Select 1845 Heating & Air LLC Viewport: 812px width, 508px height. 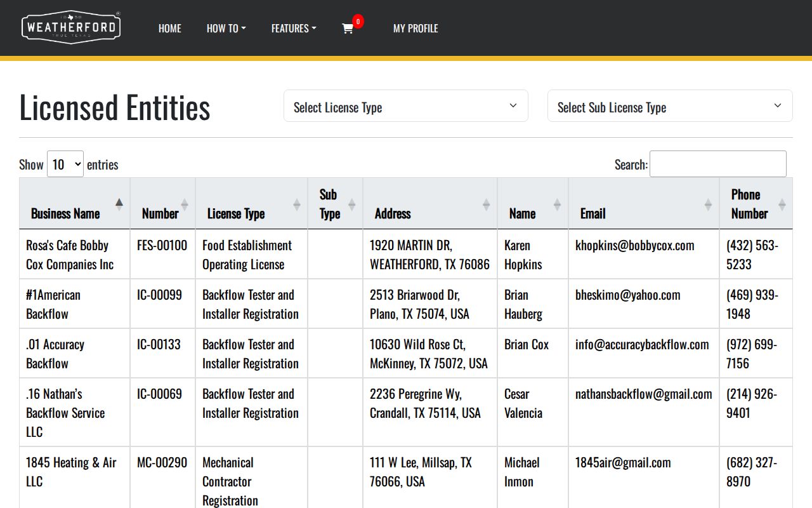coord(71,472)
